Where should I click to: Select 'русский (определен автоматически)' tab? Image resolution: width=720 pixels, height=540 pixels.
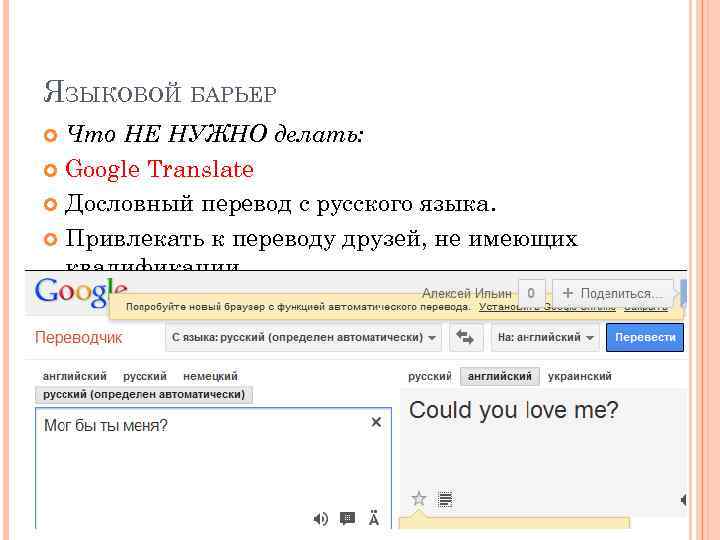tap(144, 394)
